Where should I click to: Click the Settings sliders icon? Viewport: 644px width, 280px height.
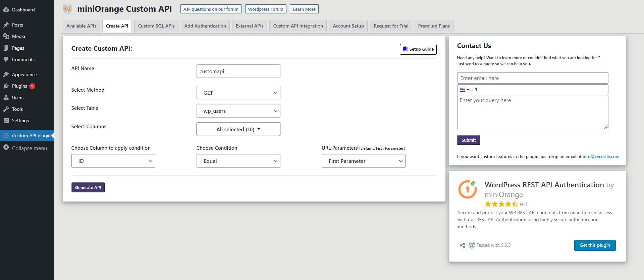point(6,121)
